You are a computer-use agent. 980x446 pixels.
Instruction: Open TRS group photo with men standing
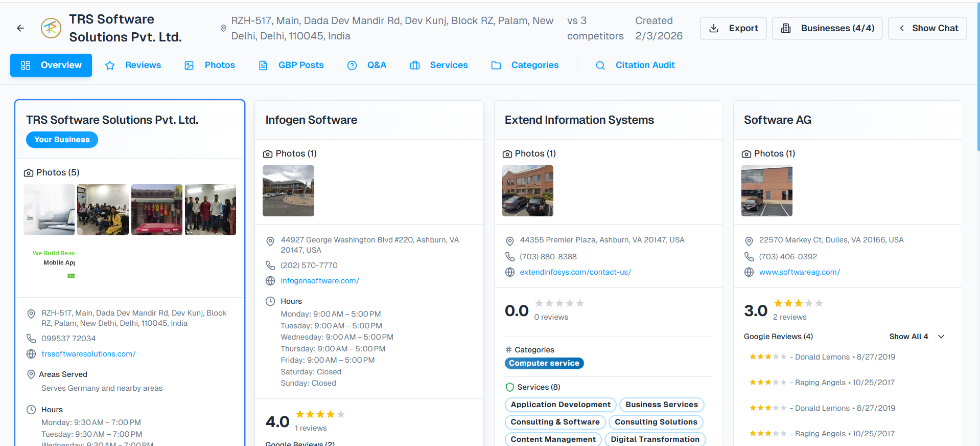pyautogui.click(x=211, y=210)
